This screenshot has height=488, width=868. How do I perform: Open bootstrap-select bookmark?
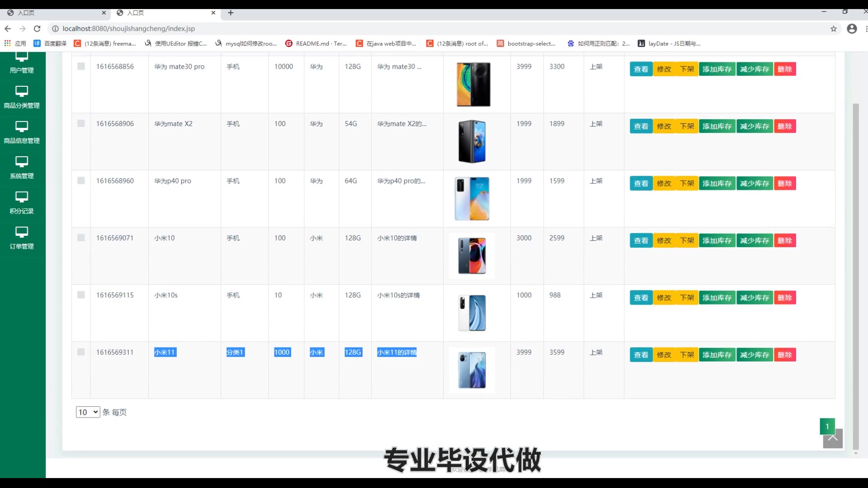coord(526,43)
